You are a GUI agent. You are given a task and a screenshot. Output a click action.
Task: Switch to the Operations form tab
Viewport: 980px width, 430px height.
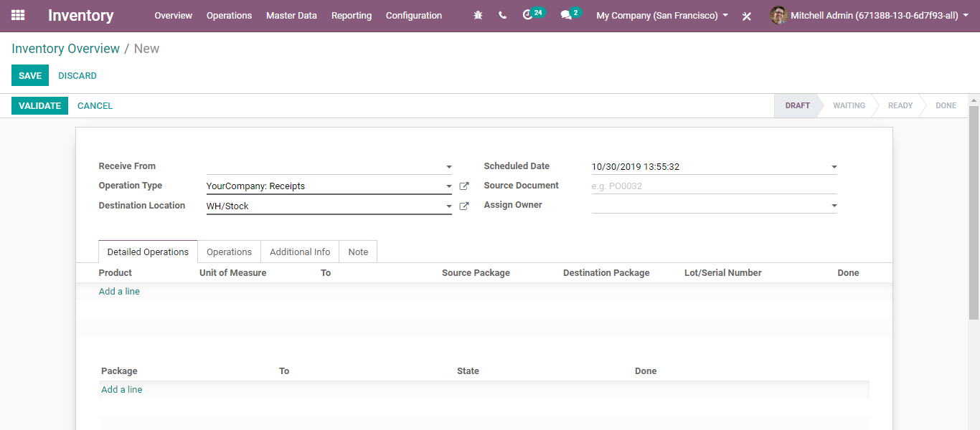pyautogui.click(x=229, y=252)
